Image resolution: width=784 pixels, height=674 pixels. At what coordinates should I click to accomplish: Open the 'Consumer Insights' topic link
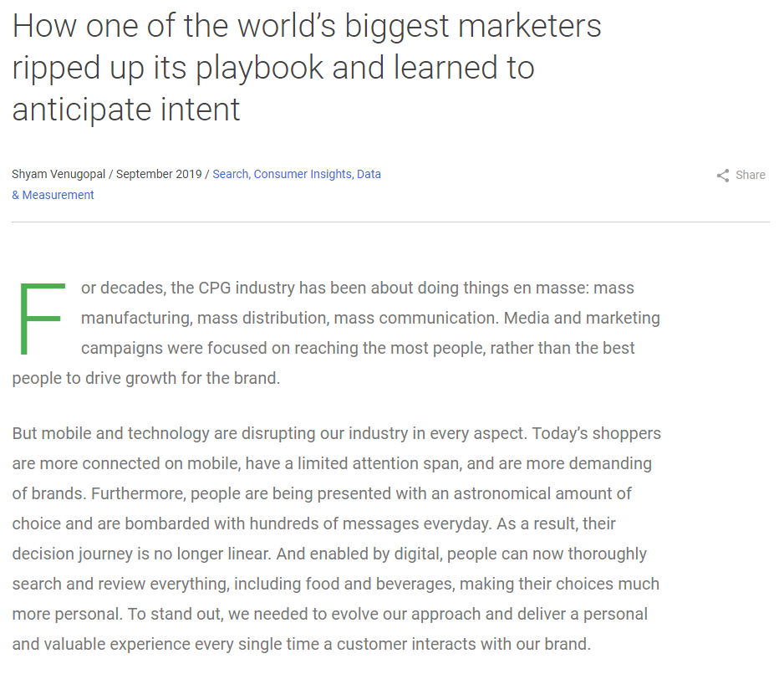303,174
